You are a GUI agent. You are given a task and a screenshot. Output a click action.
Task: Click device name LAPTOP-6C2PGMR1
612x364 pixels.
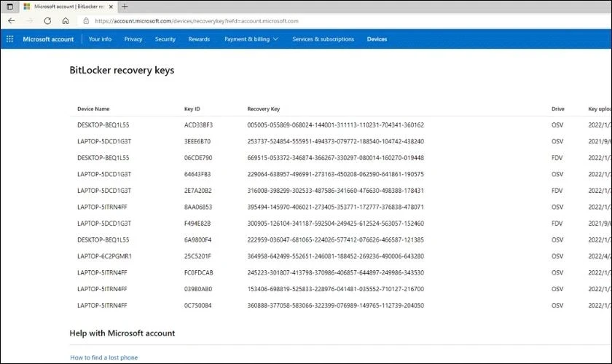105,256
